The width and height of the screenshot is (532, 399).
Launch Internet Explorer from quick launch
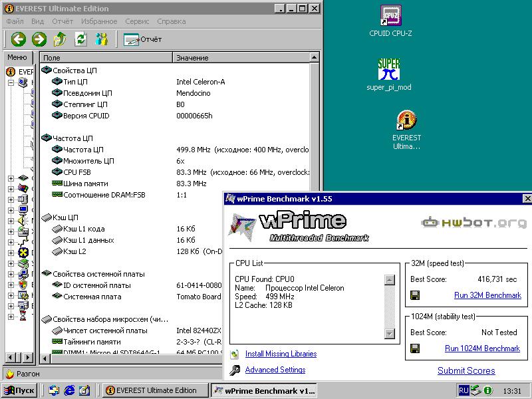pyautogui.click(x=69, y=390)
